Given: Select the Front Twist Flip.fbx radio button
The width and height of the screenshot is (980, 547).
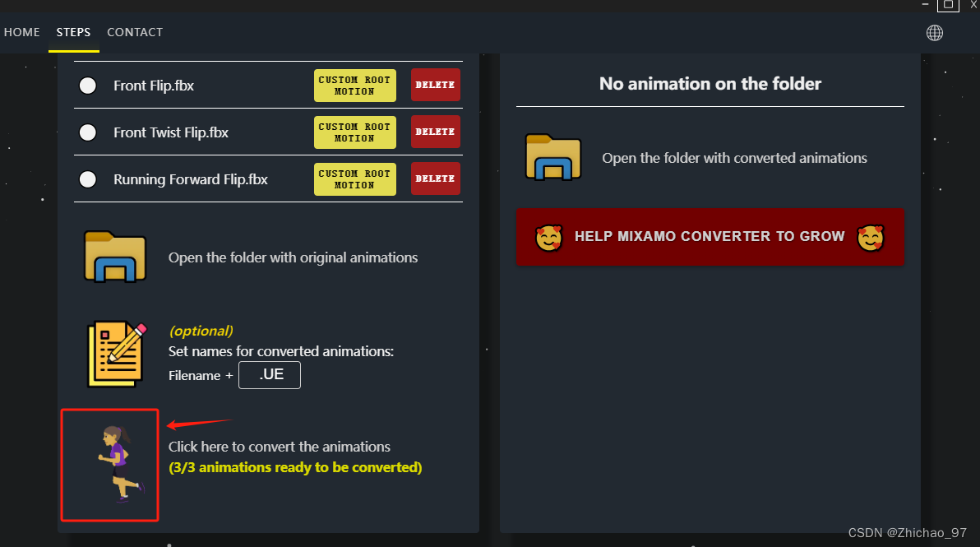Looking at the screenshot, I should [x=87, y=132].
